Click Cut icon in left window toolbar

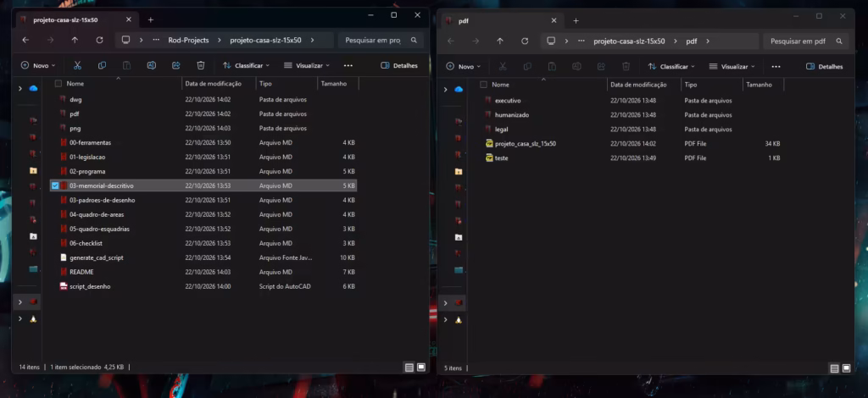tap(77, 65)
